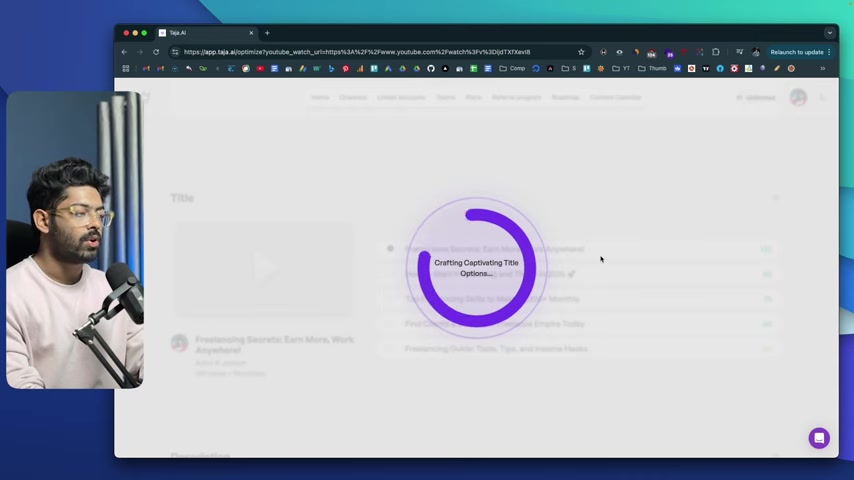Open the YT bookmarks folder
The image size is (854, 480).
point(621,69)
